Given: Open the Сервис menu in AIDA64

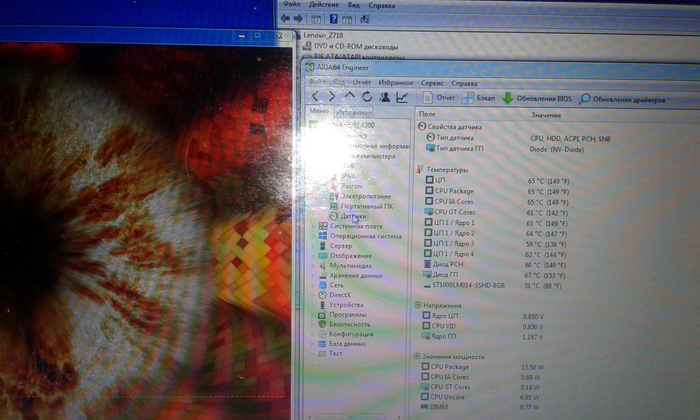Looking at the screenshot, I should [x=433, y=83].
